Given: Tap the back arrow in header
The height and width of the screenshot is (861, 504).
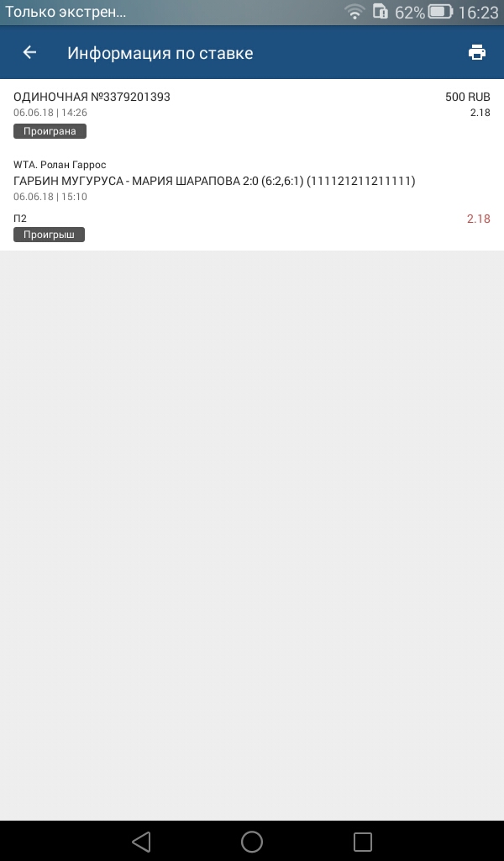Looking at the screenshot, I should click(29, 52).
